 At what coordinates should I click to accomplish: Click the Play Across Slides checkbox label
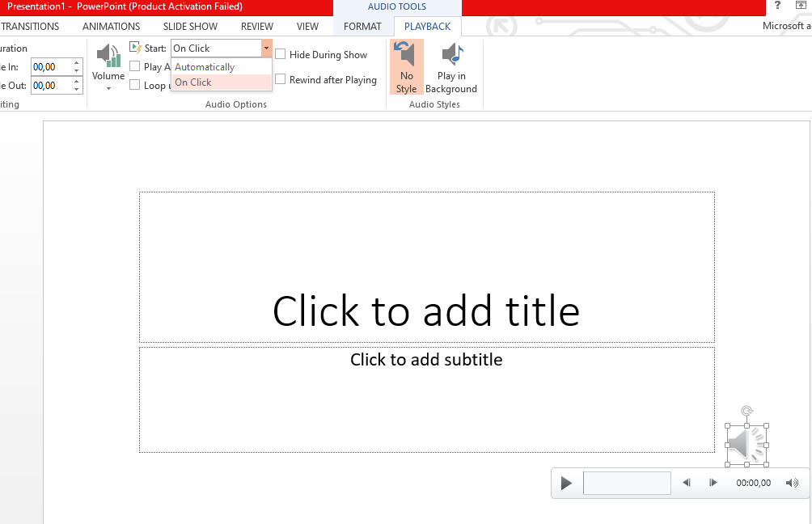pyautogui.click(x=155, y=66)
